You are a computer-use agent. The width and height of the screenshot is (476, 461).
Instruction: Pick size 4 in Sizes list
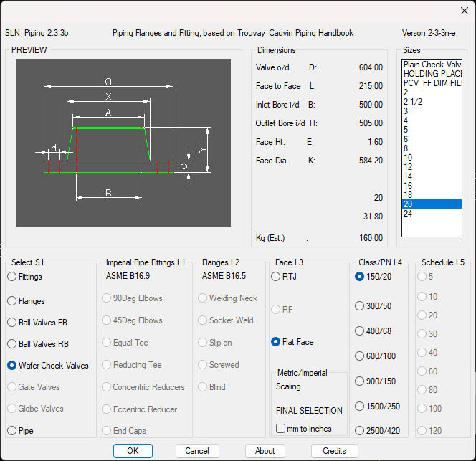coord(432,120)
